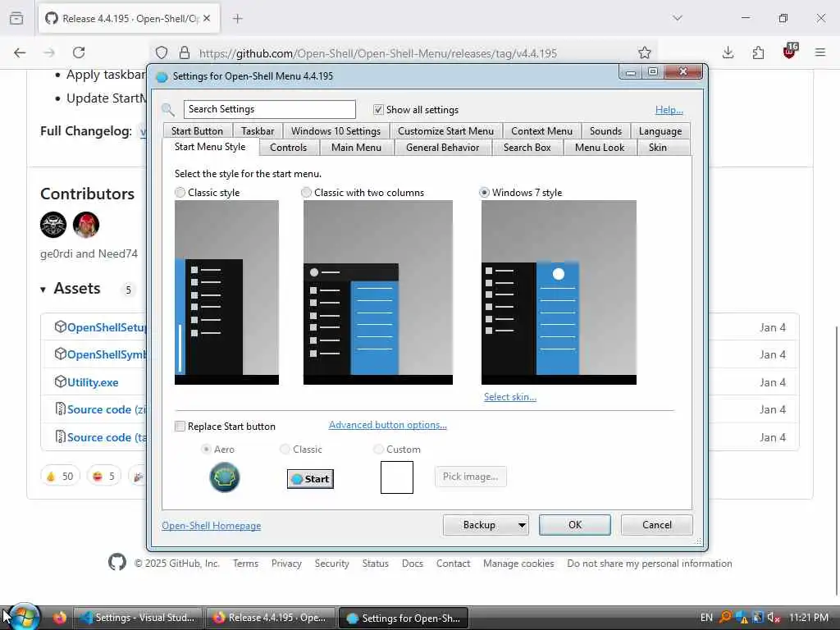
Task: Toggle the Show all settings checkbox
Action: (x=378, y=109)
